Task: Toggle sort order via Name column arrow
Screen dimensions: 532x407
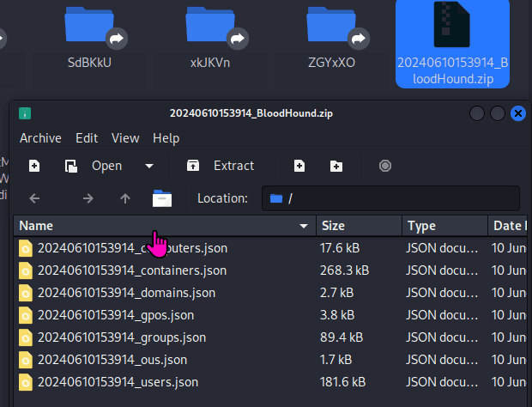Action: click(303, 226)
